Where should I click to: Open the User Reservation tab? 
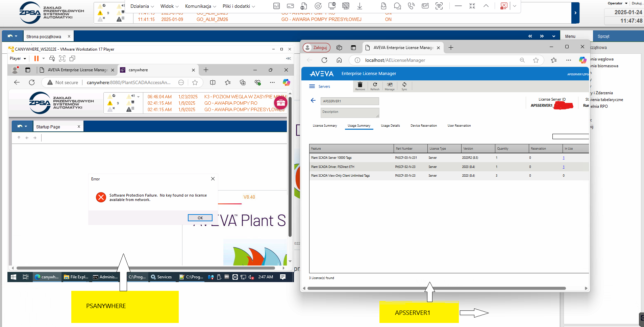point(459,126)
